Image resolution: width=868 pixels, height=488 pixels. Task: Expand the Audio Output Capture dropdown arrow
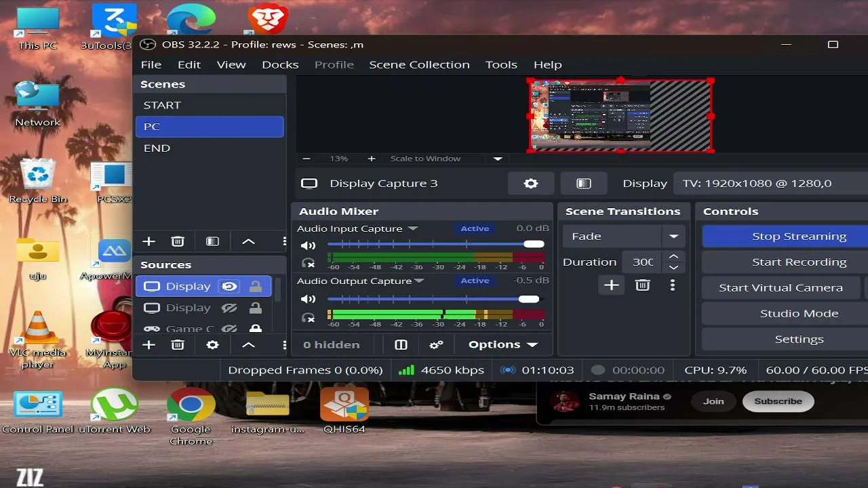point(419,281)
